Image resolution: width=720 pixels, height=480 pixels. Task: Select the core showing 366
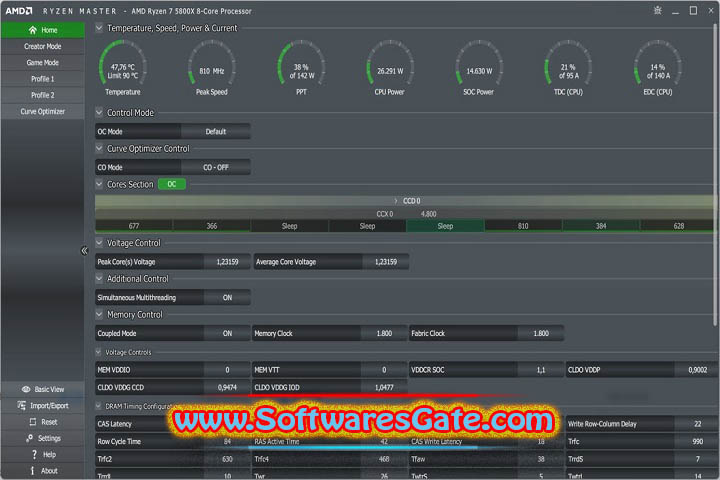pos(212,226)
